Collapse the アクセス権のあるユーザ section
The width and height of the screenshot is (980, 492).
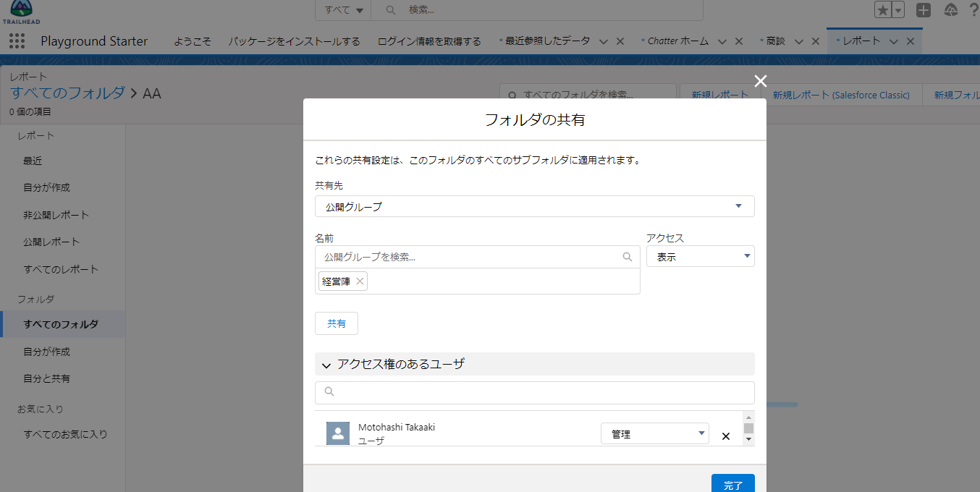[x=326, y=365]
